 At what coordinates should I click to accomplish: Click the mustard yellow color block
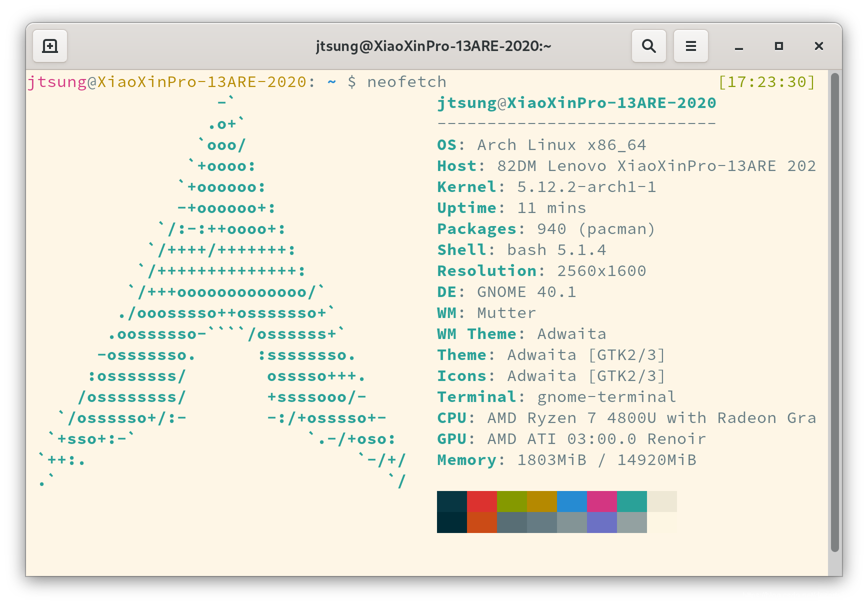tap(542, 501)
